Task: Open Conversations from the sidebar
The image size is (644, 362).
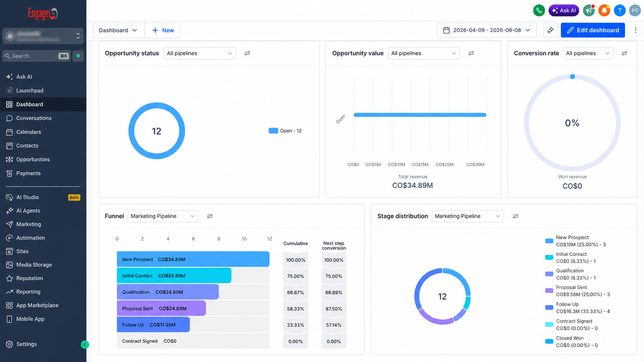Action: (43, 118)
